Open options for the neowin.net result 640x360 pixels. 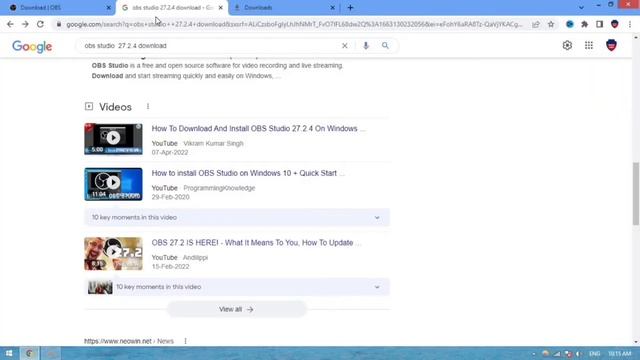tap(185, 341)
